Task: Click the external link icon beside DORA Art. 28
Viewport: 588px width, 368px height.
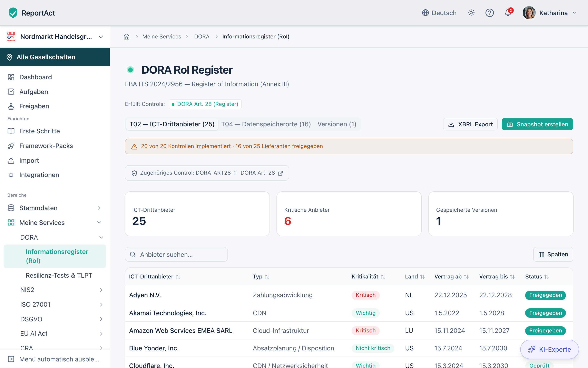Action: (x=280, y=173)
